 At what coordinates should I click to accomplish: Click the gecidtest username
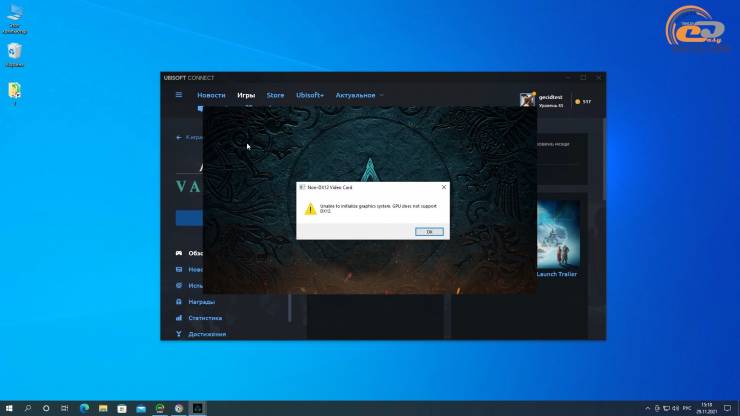click(550, 97)
